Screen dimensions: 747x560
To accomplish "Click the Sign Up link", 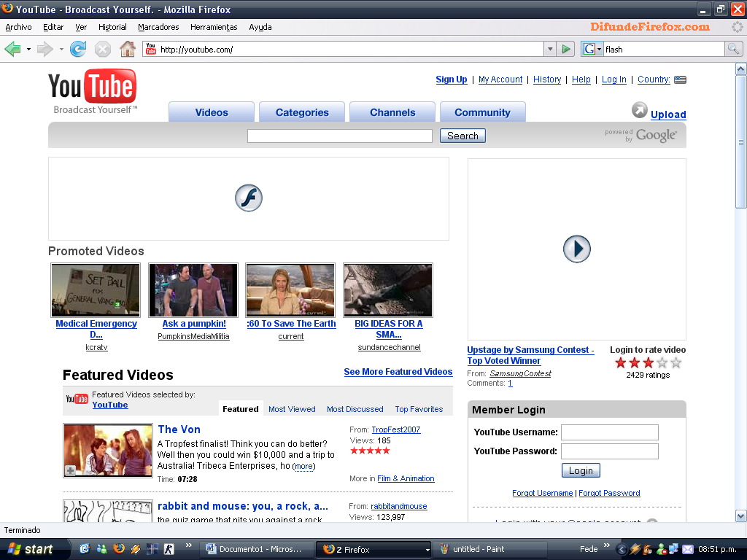I will [451, 79].
